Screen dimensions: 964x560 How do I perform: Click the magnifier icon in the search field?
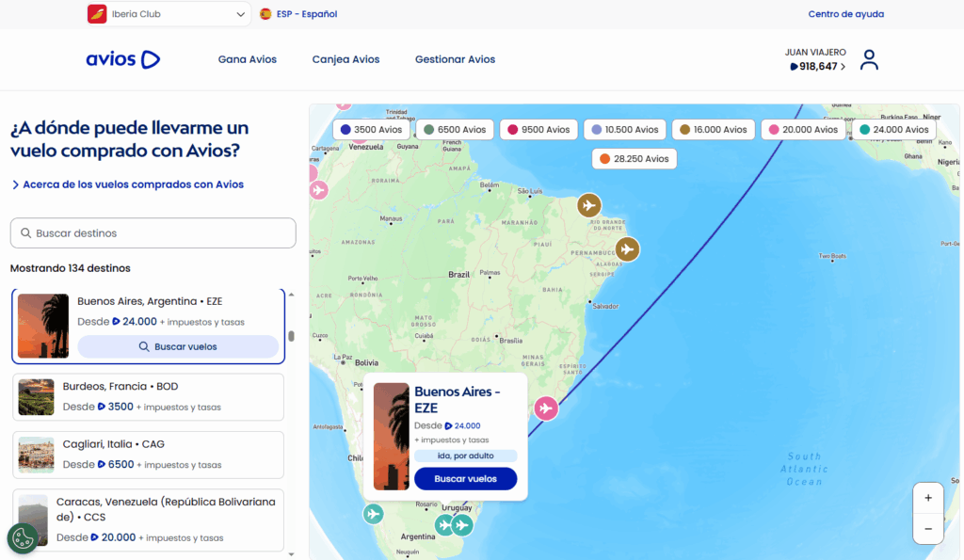click(25, 233)
